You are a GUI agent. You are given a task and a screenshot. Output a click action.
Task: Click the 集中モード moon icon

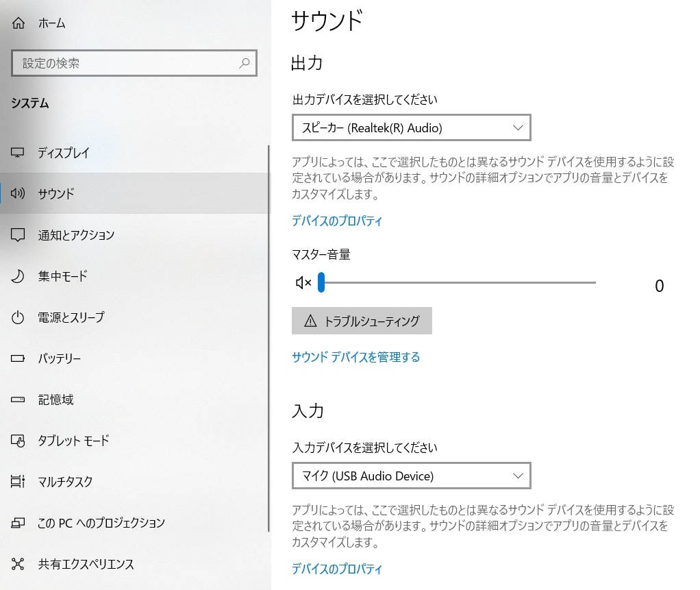(17, 276)
